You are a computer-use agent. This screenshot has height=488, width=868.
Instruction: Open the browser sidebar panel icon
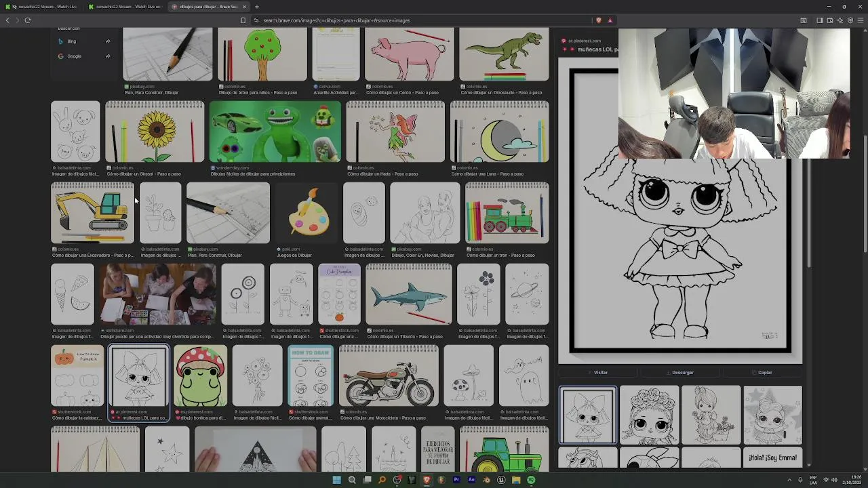(819, 20)
